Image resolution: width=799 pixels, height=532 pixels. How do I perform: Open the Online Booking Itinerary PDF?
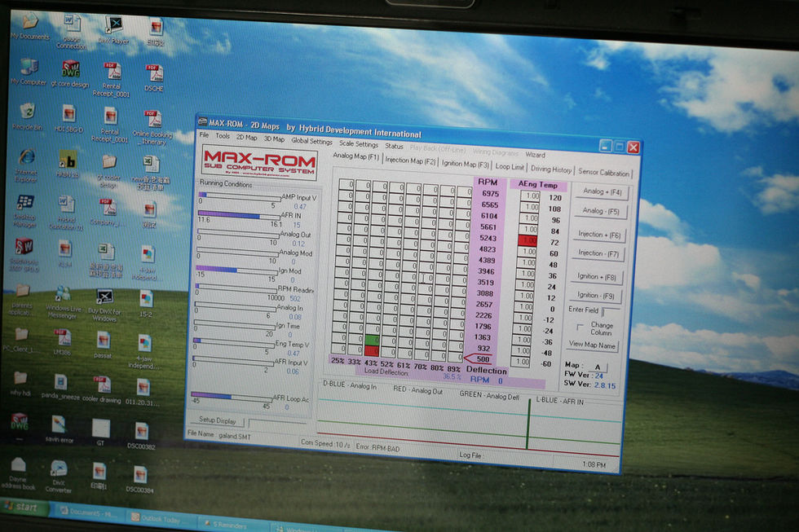[152, 128]
